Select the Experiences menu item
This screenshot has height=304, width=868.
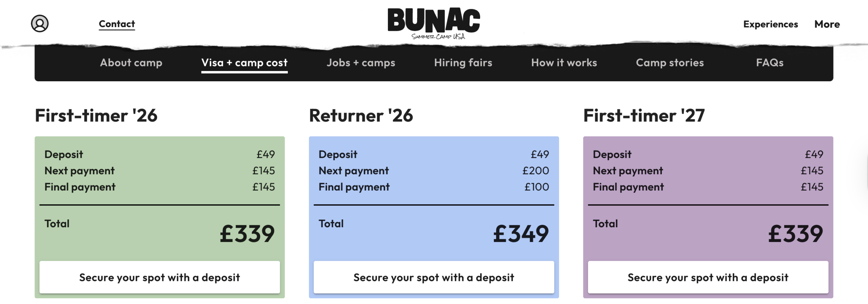[770, 24]
